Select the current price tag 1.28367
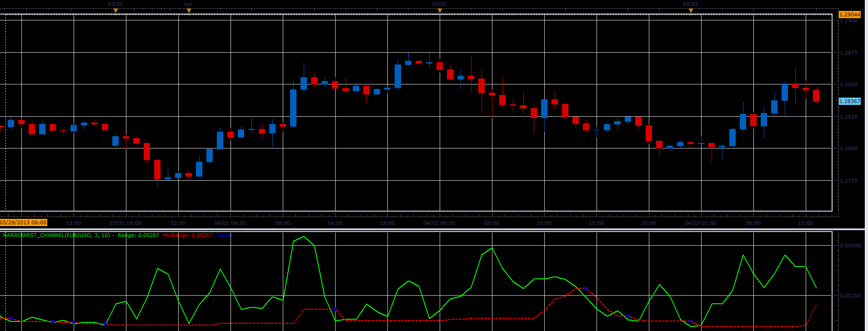 [x=849, y=101]
